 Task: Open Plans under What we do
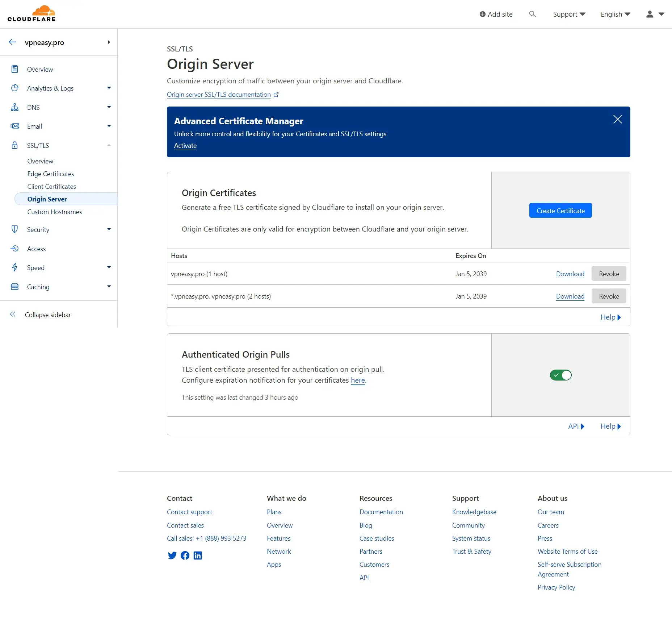click(274, 512)
